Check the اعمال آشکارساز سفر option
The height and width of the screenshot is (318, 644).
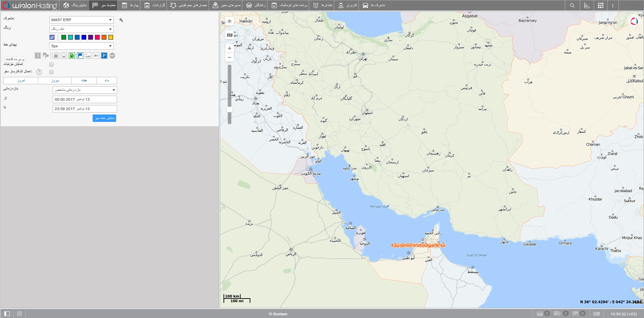[51, 72]
